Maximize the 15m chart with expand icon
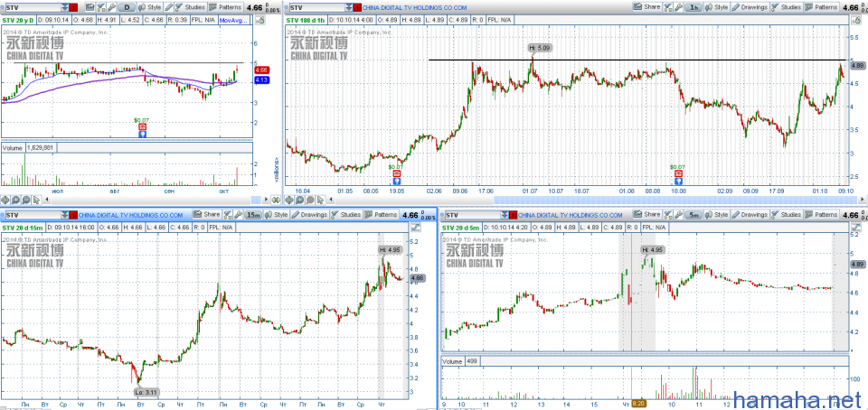The width and height of the screenshot is (868, 410). (x=415, y=227)
